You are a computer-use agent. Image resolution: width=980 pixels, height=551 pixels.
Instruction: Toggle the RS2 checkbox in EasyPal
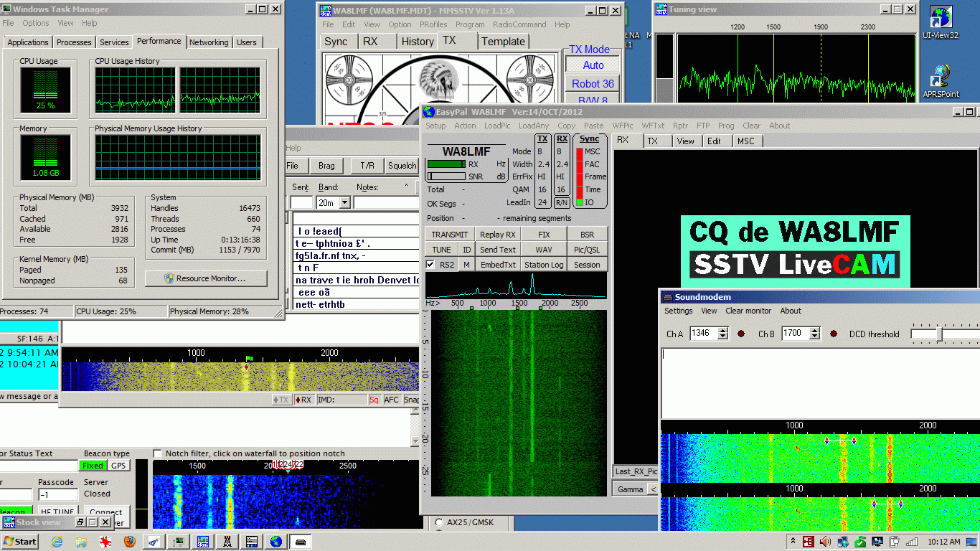click(430, 265)
